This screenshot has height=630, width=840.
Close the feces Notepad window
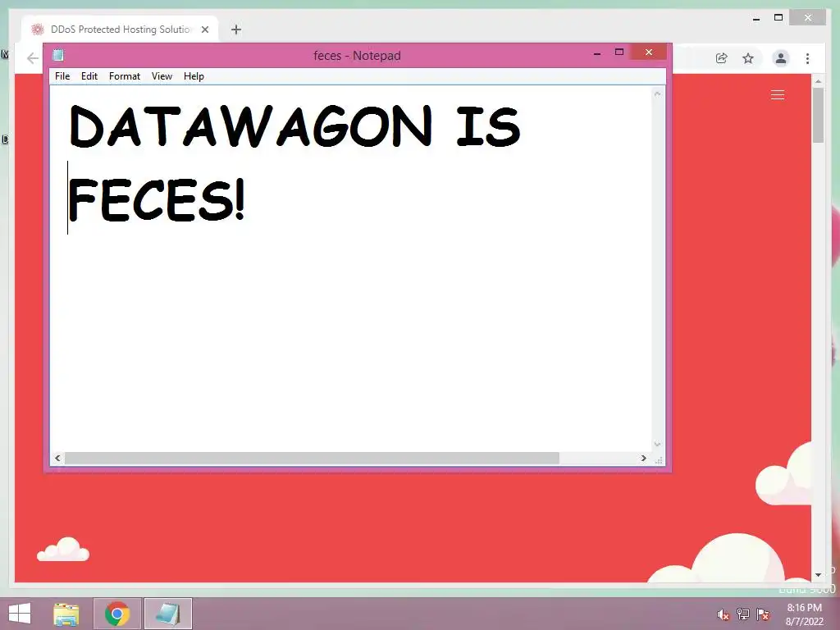pyautogui.click(x=649, y=52)
